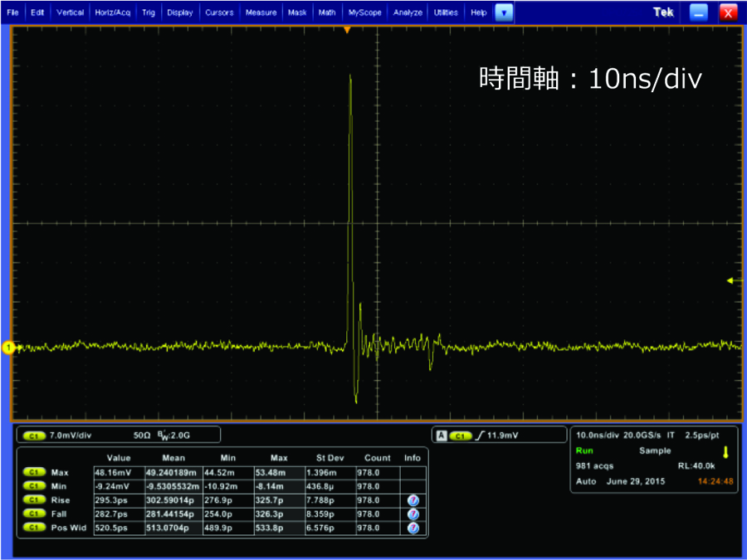Click the St Dev column header
747x560 pixels.
[x=330, y=458]
